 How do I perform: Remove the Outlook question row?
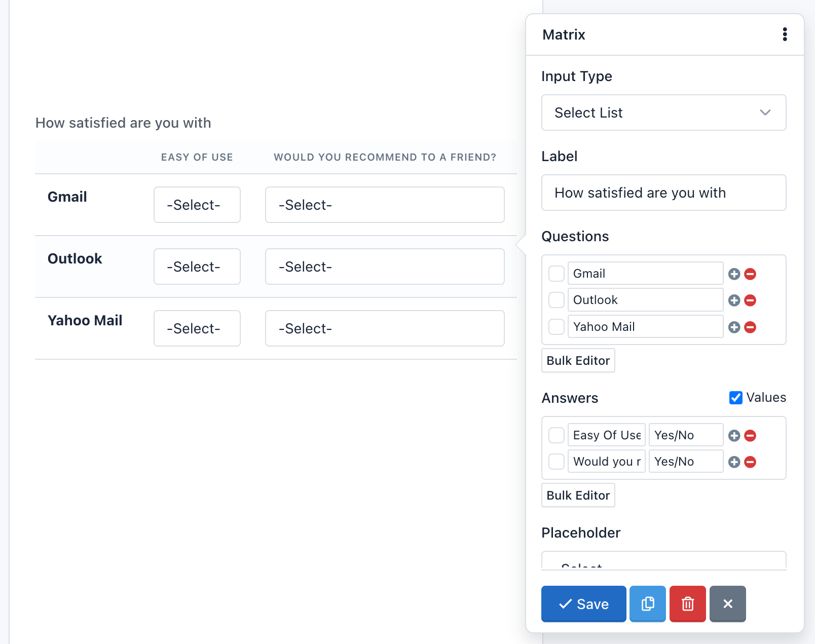tap(750, 300)
